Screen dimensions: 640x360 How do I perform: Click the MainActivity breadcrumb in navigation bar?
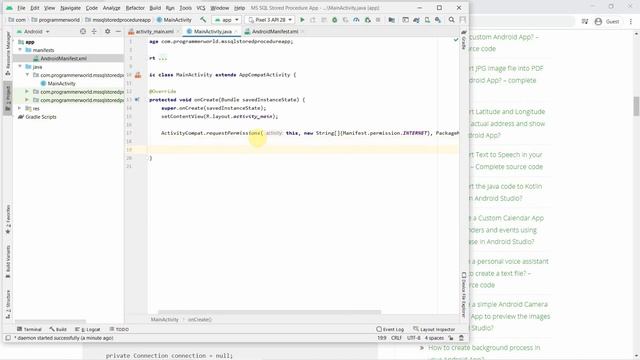174,20
